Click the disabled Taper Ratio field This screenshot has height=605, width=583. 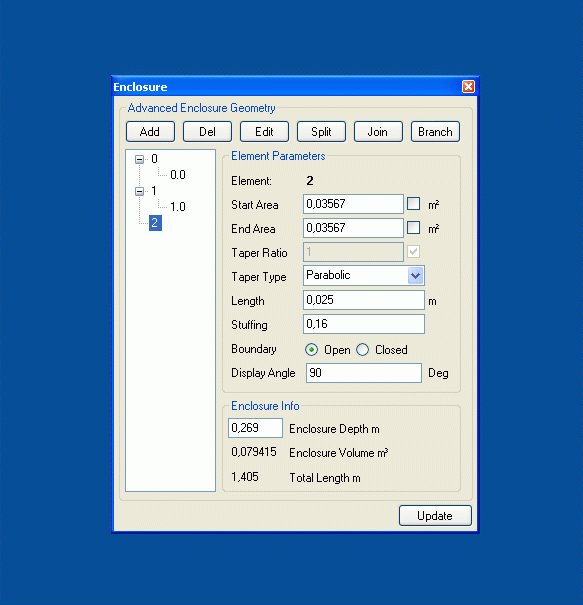tap(353, 252)
